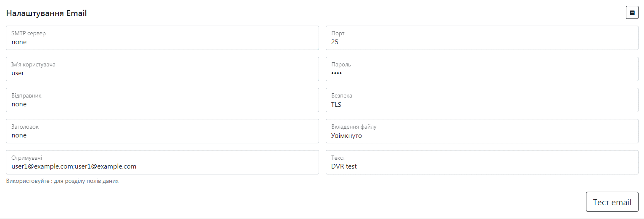644x219 pixels.
Task: Click into the Відправник sender field
Action: coord(162,104)
